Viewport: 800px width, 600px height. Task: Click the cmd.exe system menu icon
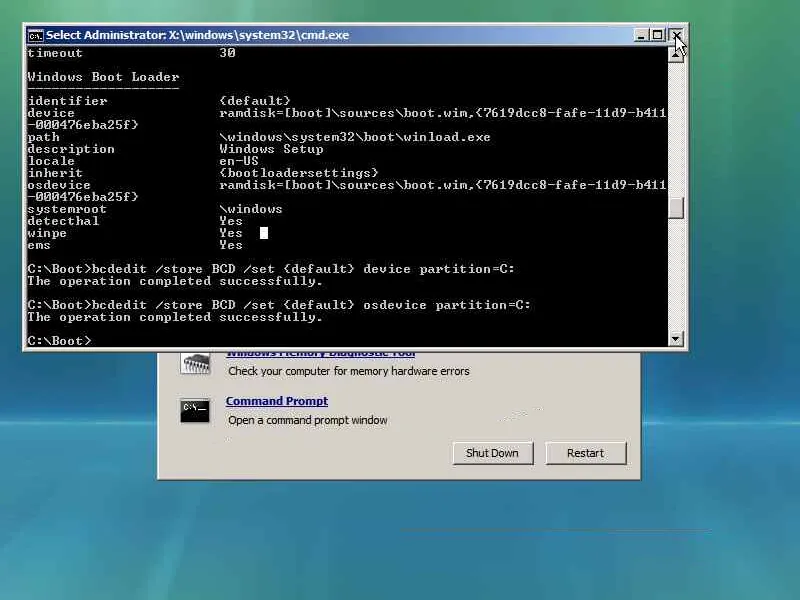[35, 36]
